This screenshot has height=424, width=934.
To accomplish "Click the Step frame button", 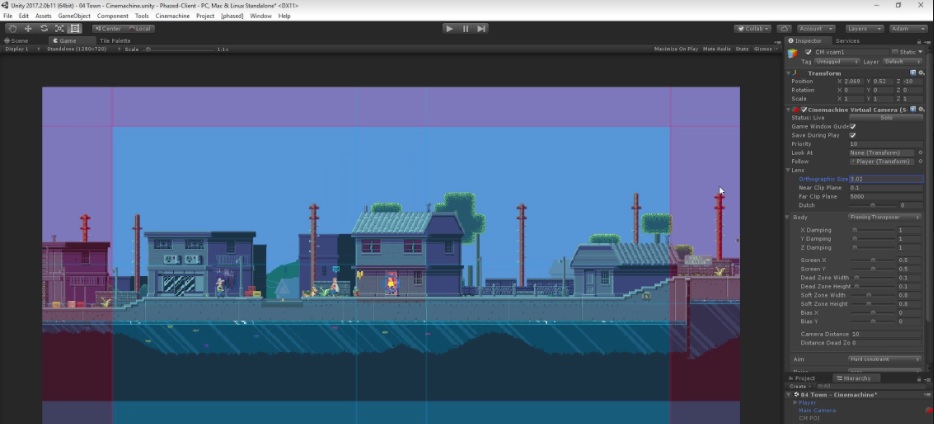I will pos(482,28).
